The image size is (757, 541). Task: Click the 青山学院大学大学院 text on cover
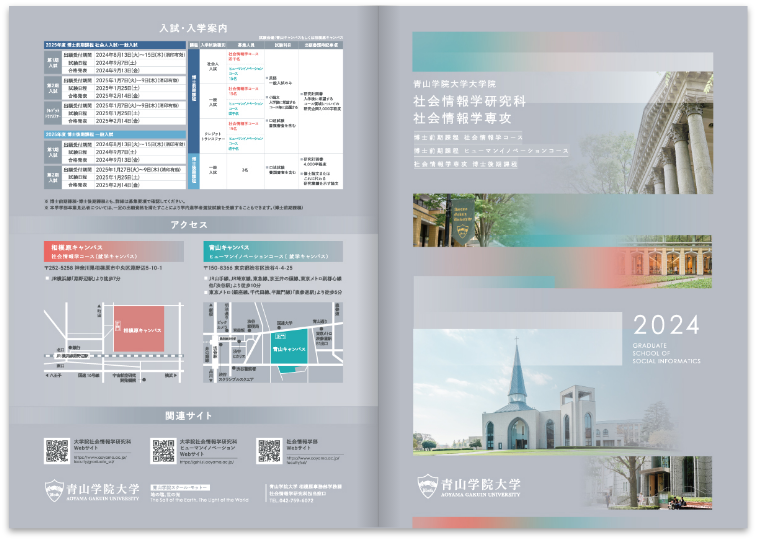click(454, 84)
